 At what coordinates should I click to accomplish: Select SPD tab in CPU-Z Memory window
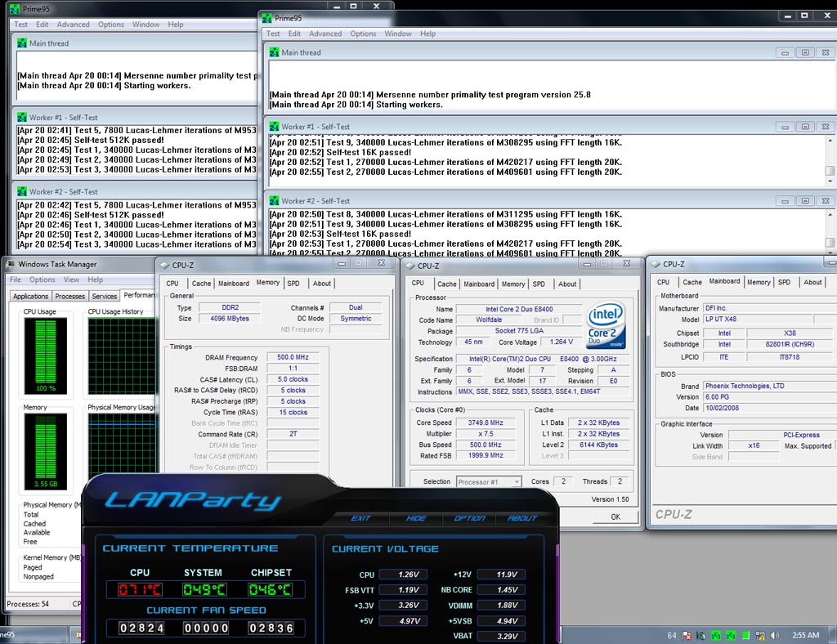coord(293,284)
